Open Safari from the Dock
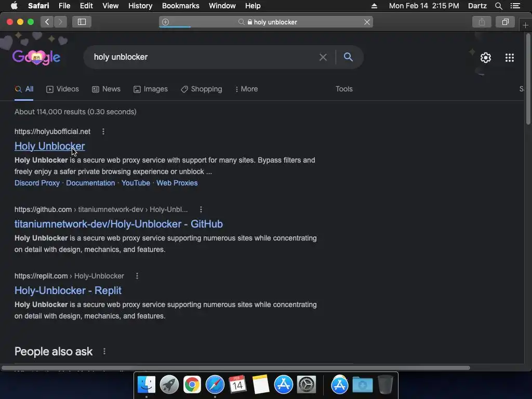The image size is (532, 399). [215, 385]
